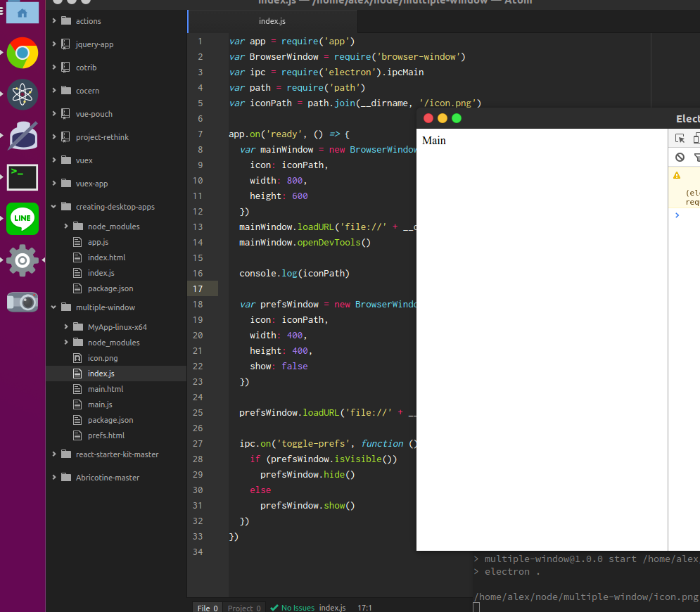700x612 pixels.
Task: Click the yellow warning icon in console
Action: tap(677, 175)
